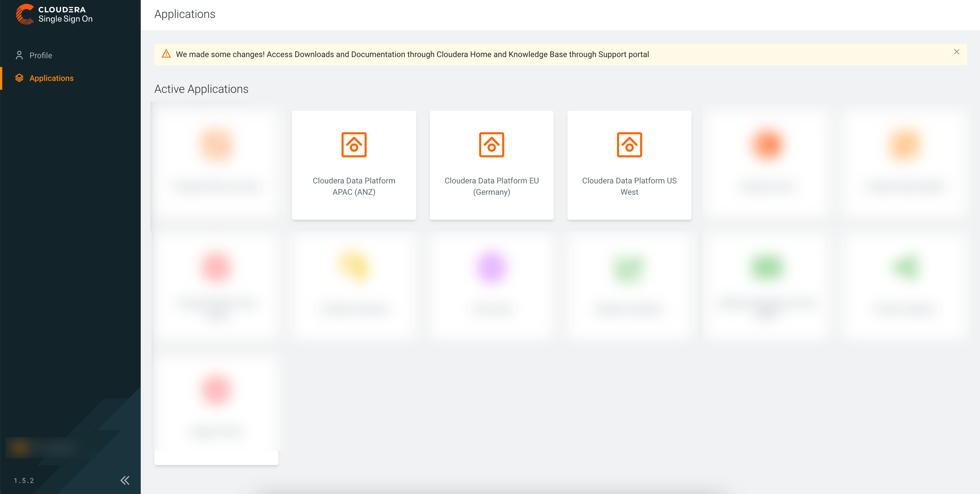This screenshot has height=494, width=980.
Task: Click the version number 1.5.2 text
Action: click(24, 481)
